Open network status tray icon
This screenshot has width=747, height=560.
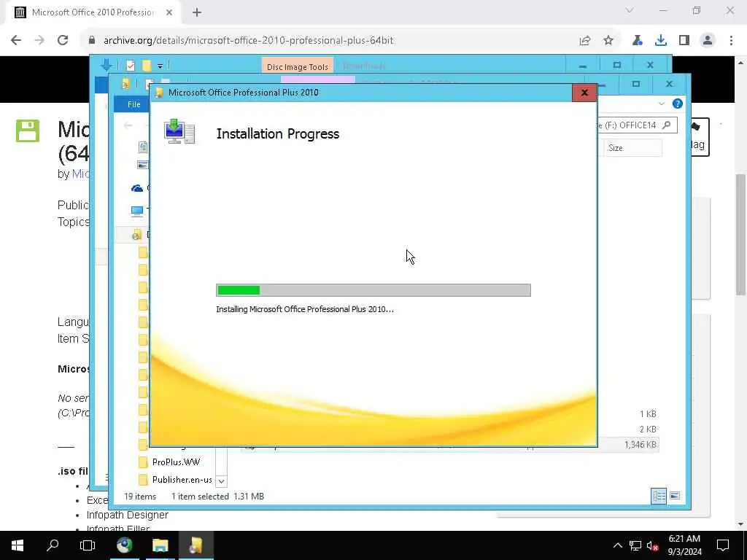tap(635, 545)
